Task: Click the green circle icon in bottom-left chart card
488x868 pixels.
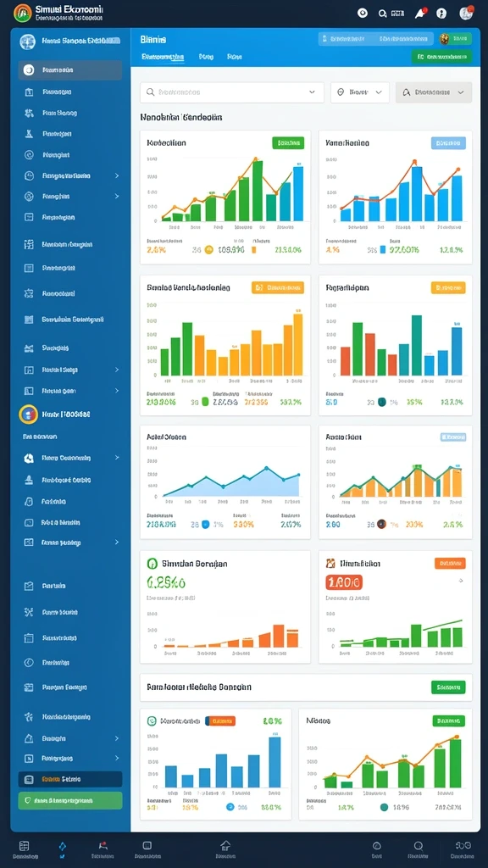Action: pyautogui.click(x=151, y=721)
